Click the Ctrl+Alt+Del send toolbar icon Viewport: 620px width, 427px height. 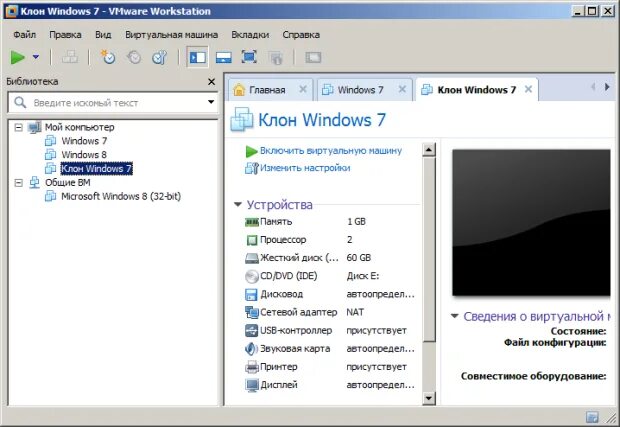point(70,58)
